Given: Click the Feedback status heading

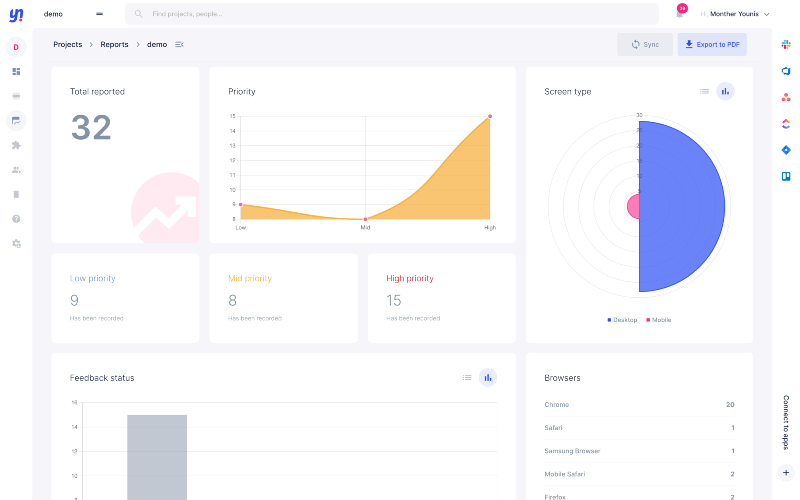Looking at the screenshot, I should pyautogui.click(x=102, y=378).
